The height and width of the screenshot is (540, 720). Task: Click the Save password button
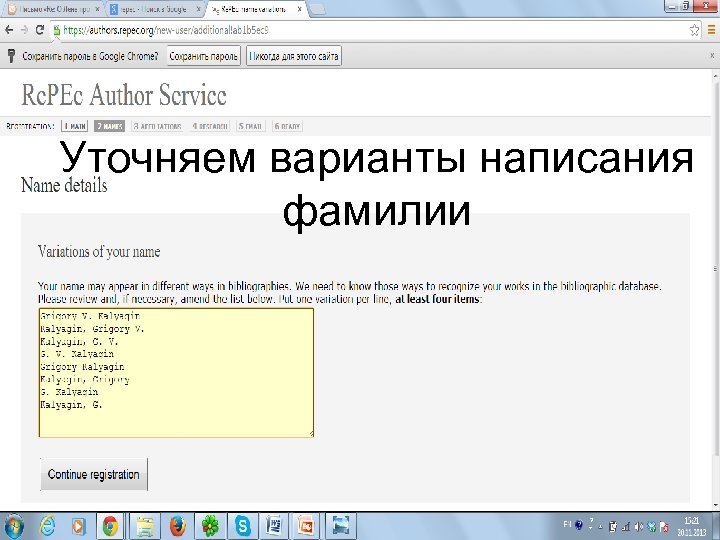(203, 56)
